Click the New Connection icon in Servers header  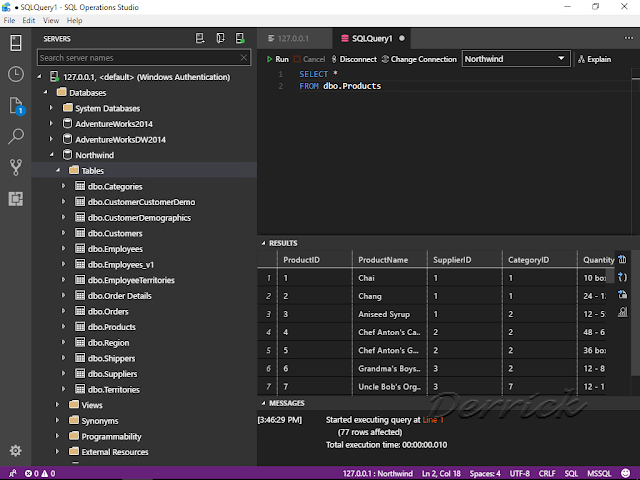point(200,38)
